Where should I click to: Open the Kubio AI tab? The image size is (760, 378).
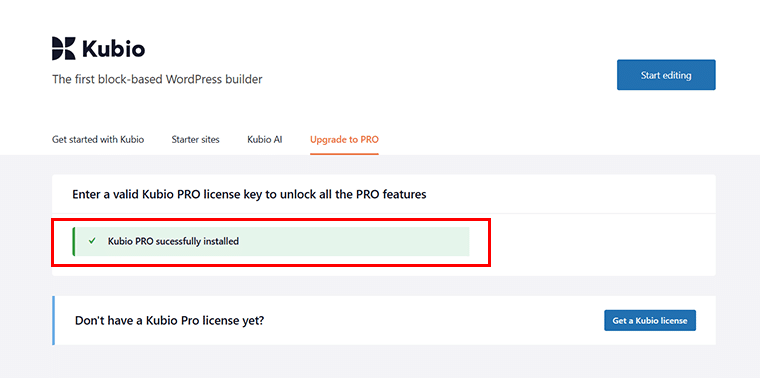point(265,140)
